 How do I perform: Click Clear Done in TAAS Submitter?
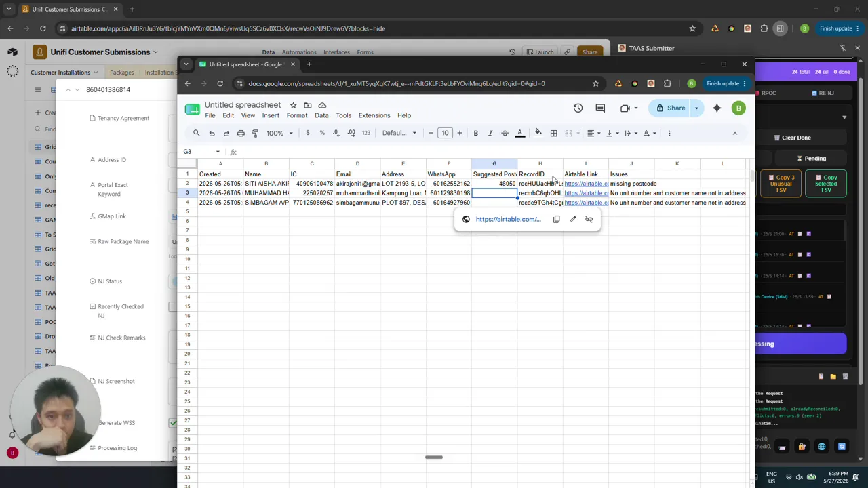pyautogui.click(x=792, y=138)
